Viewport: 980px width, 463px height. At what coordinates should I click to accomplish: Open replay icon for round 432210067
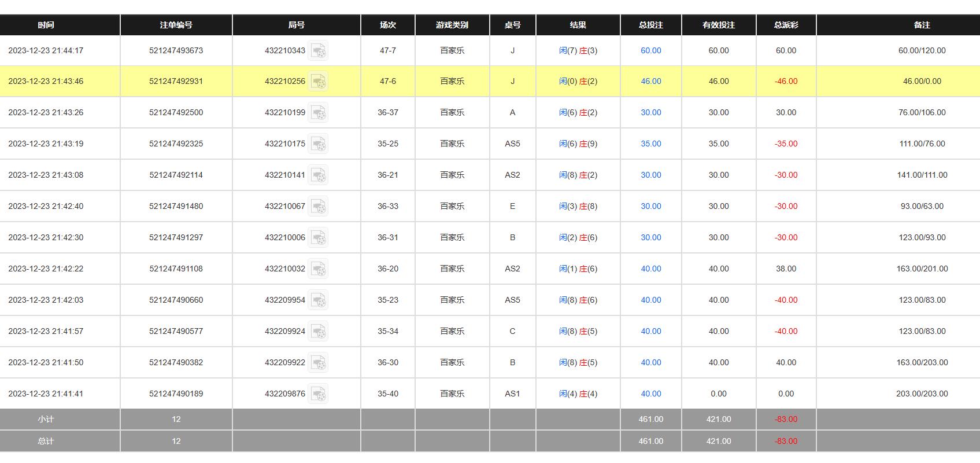pos(318,207)
